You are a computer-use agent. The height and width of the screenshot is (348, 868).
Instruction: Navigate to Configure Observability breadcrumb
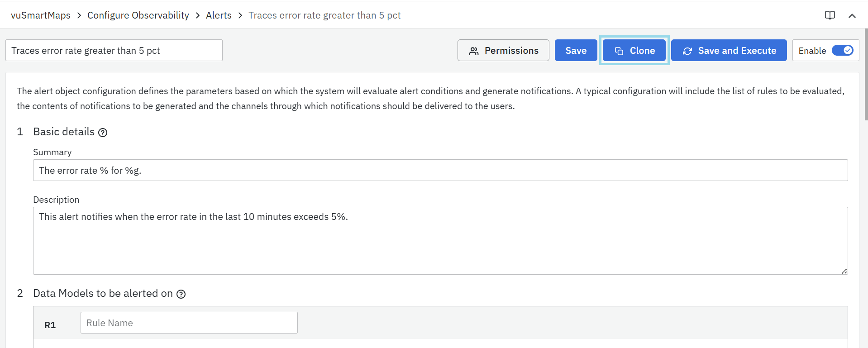tap(138, 15)
